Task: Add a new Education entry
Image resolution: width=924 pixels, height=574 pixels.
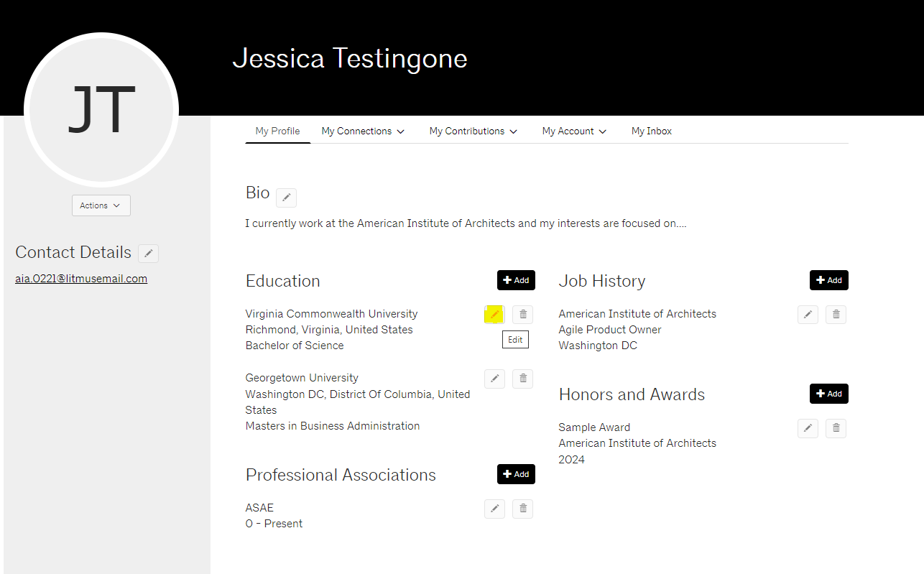Action: (516, 280)
